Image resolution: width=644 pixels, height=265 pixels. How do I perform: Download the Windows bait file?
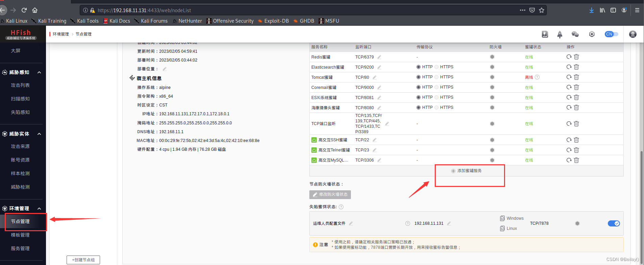point(512,218)
